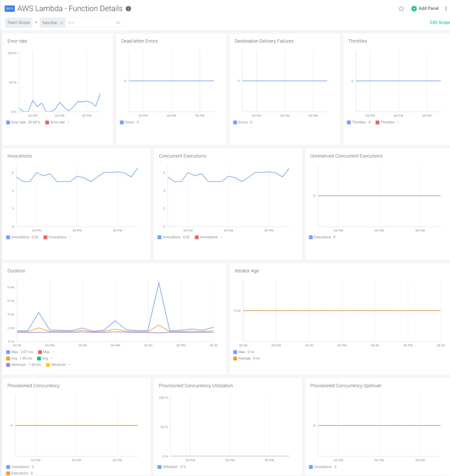The width and height of the screenshot is (450, 476).
Task: Click the plus sign after Team Scope
Action: [x=36, y=22]
